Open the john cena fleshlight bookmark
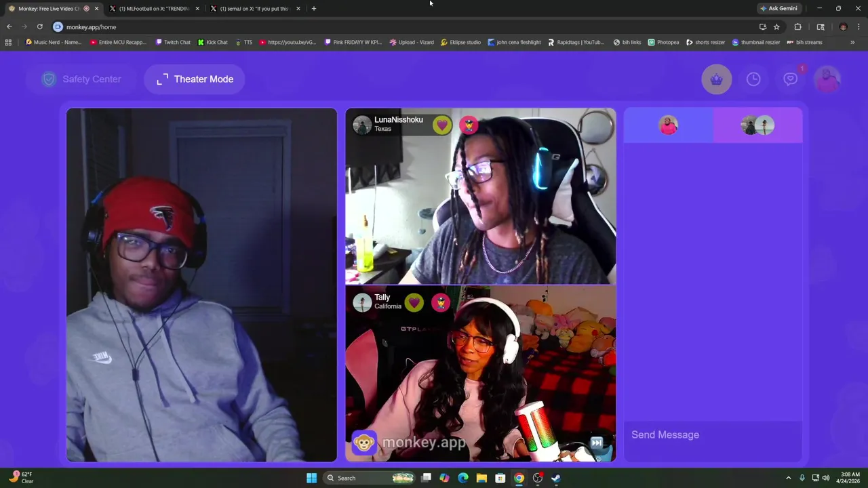Viewport: 868px width, 488px height. (x=514, y=42)
